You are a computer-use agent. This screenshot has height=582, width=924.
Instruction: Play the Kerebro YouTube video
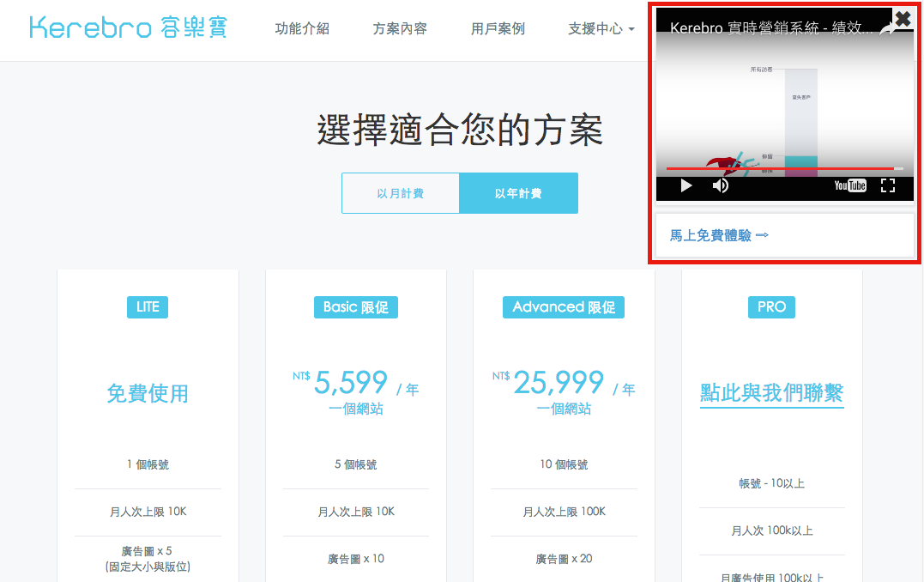[685, 185]
